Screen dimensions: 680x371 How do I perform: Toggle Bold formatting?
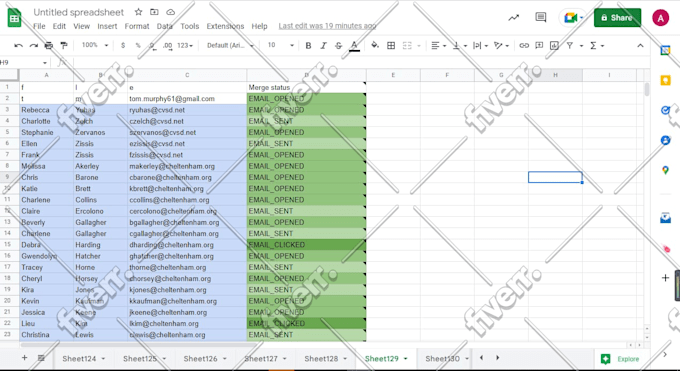(308, 46)
